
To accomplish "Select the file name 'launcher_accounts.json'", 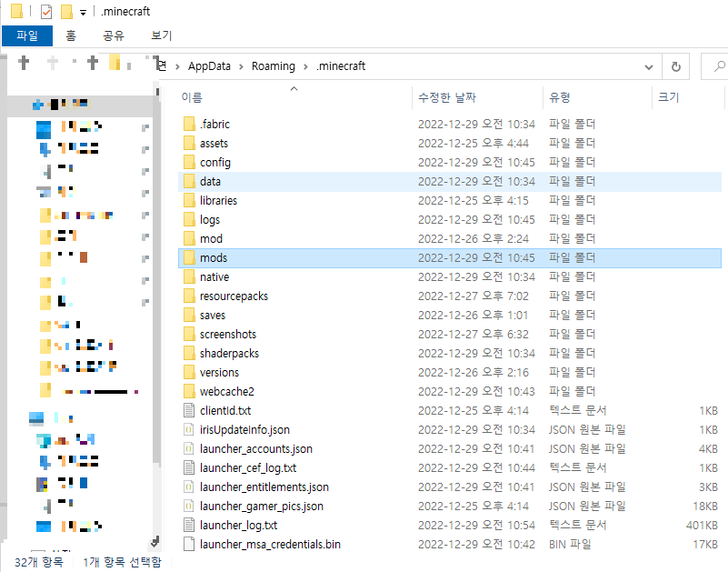I will pos(255,449).
